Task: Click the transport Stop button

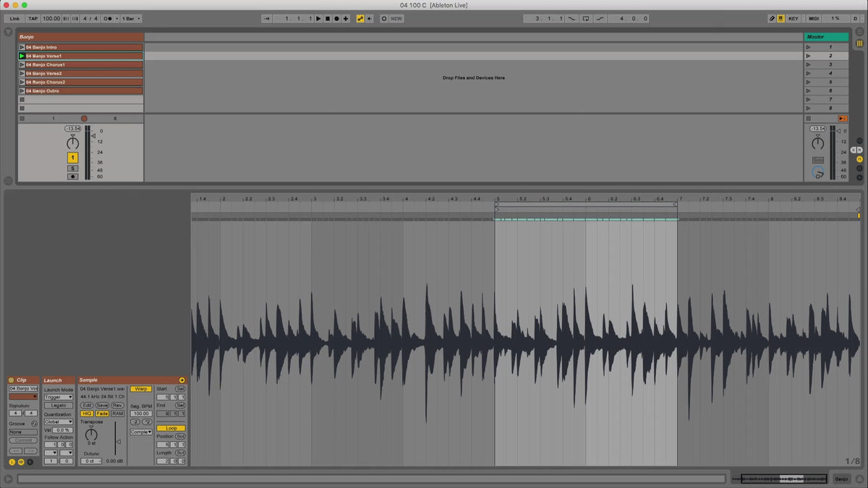Action: [x=327, y=18]
